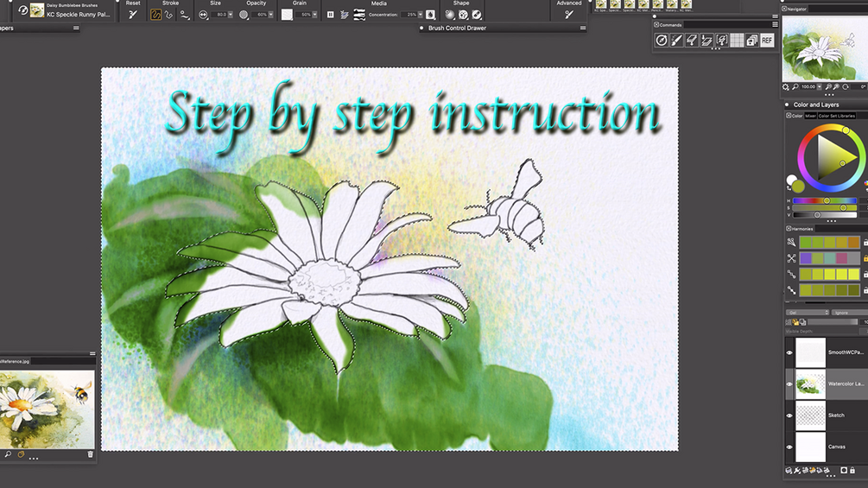Screen dimensions: 868x488
Task: Toggle lock for third harmony row
Action: point(865,275)
